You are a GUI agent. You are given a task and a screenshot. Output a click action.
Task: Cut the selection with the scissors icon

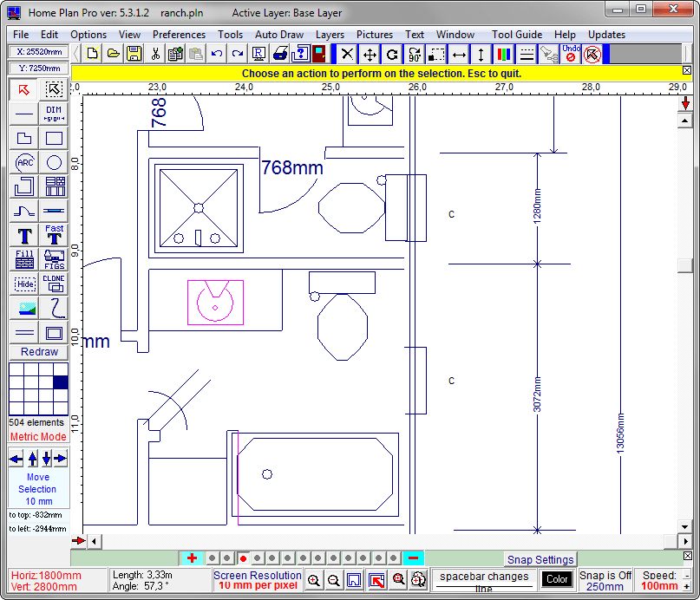pos(155,54)
